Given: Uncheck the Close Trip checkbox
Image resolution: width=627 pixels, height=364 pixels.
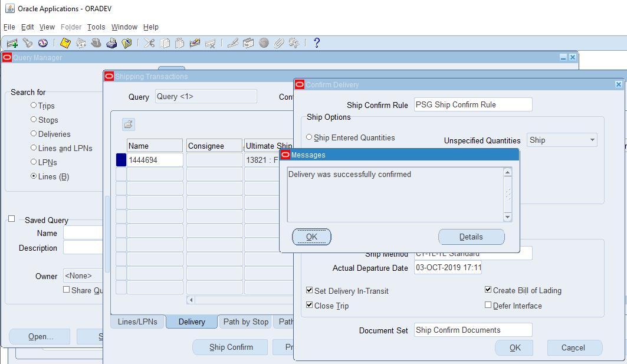Looking at the screenshot, I should (308, 306).
